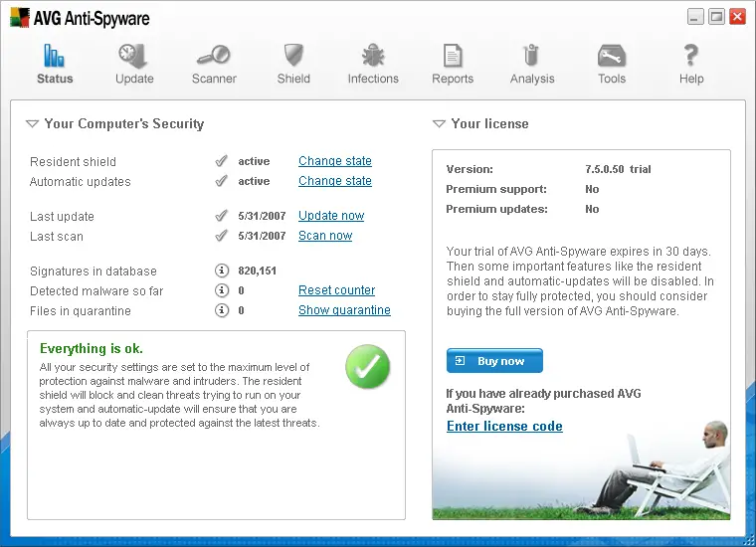Start scan with Scan now link
This screenshot has height=547, width=756.
(325, 236)
